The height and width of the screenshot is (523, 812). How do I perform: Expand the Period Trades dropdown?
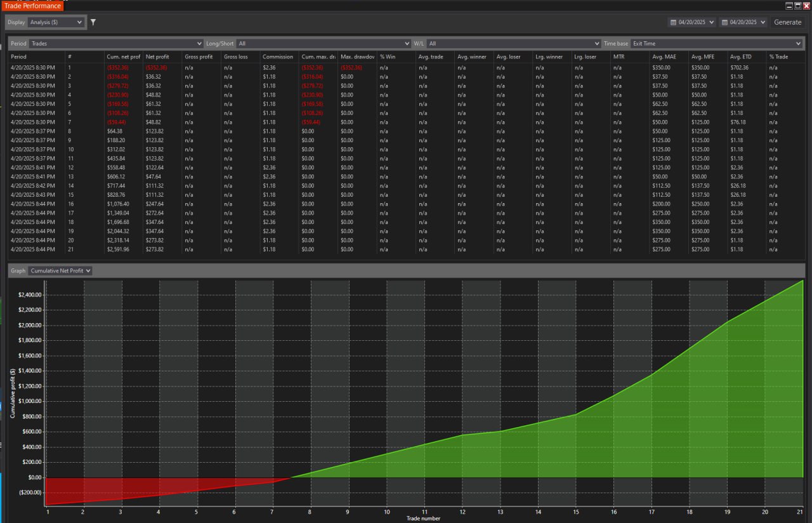[115, 44]
